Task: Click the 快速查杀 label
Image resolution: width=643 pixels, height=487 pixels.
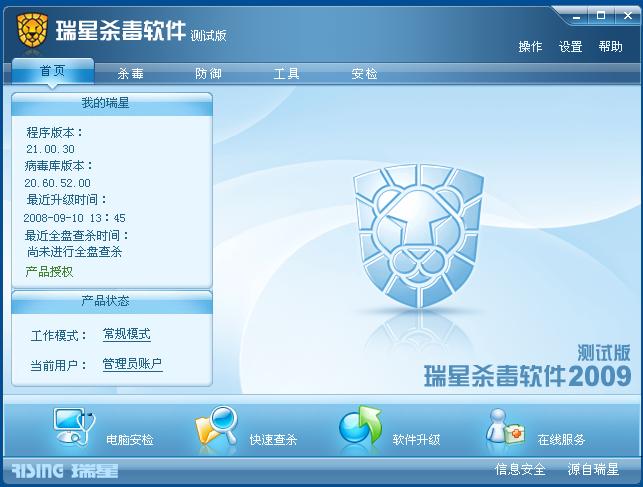Action: tap(273, 440)
